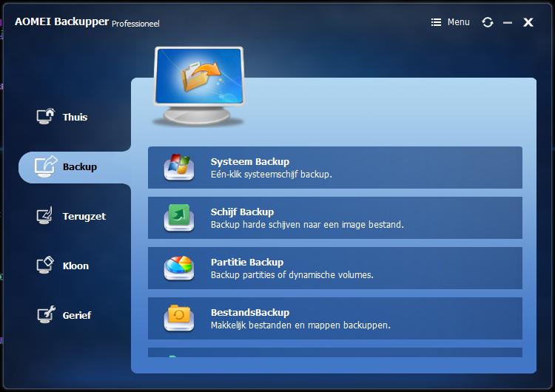Switch to the Terugzet tab

pos(84,216)
